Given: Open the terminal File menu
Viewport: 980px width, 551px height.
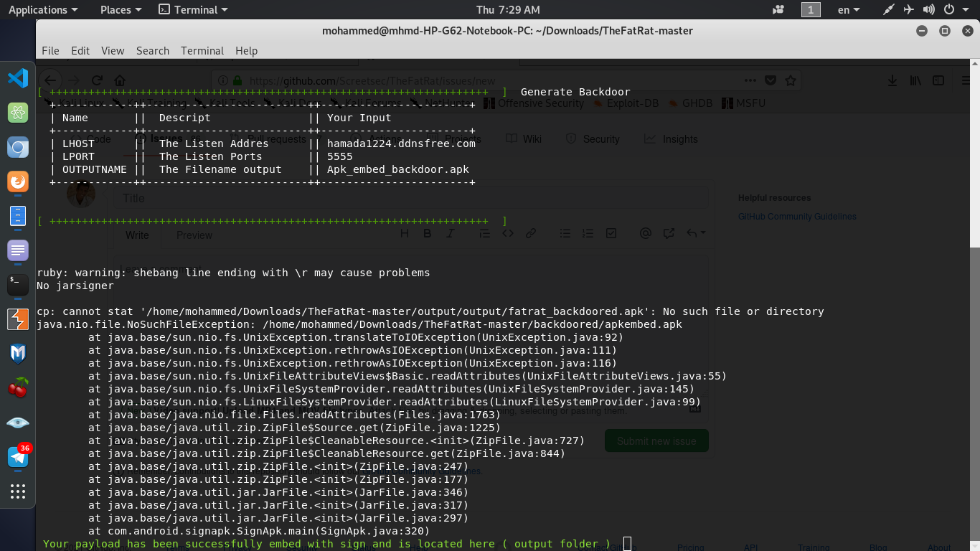Looking at the screenshot, I should pos(50,51).
